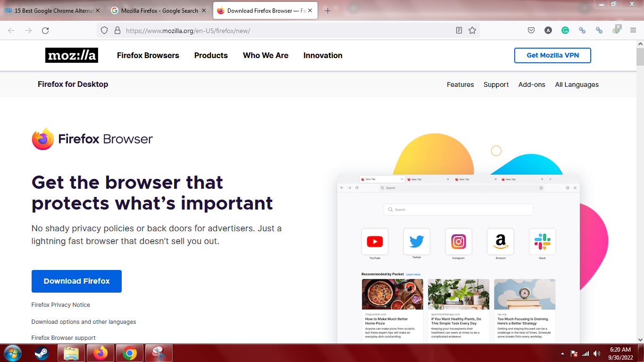This screenshot has height=362, width=644.
Task: Launch Google Chrome from taskbar
Action: [x=130, y=353]
